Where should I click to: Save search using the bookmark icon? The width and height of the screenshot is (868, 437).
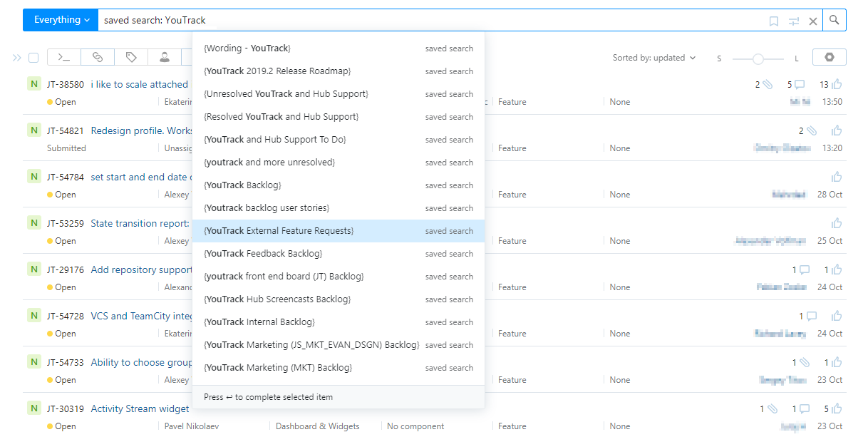[774, 21]
